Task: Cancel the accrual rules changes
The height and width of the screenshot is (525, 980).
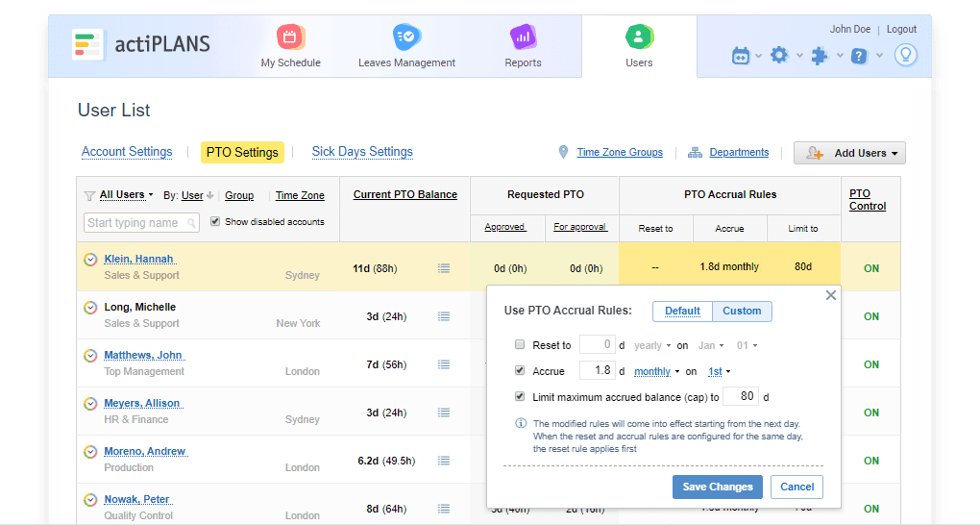Action: point(796,487)
